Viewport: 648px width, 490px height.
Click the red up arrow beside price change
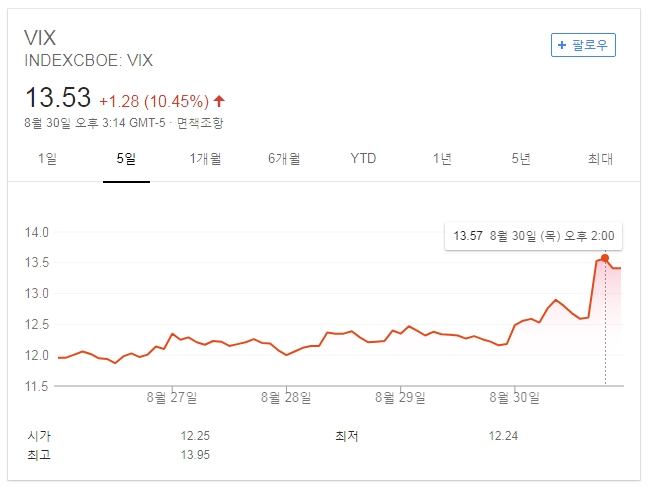coord(219,101)
